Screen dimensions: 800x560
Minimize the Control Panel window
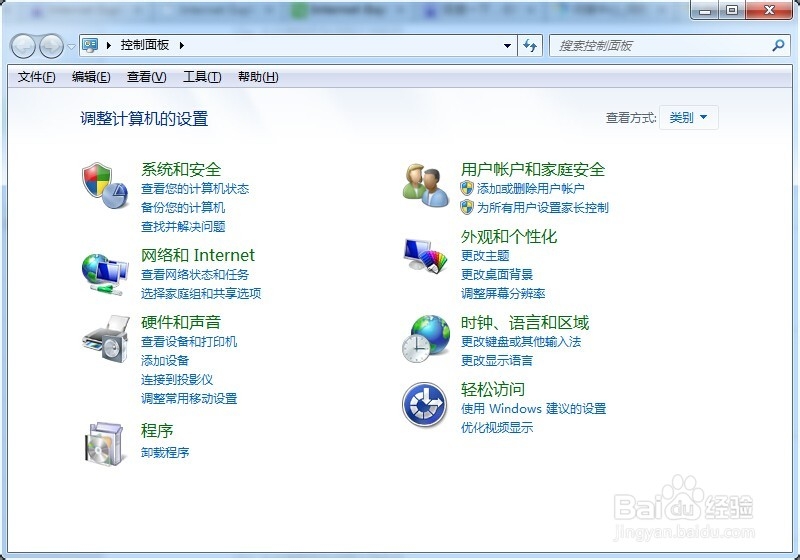(705, 10)
